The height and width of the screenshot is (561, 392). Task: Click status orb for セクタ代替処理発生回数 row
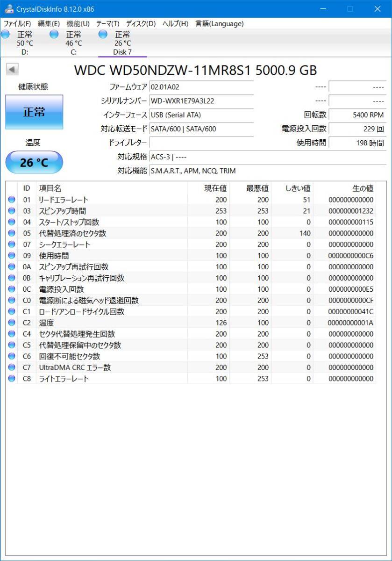(12, 334)
